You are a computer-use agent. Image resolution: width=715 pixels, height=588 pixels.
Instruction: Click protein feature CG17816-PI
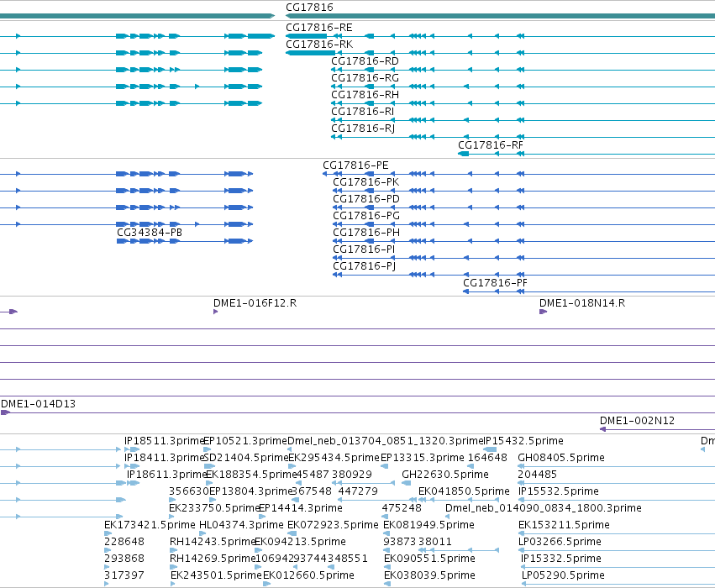[x=364, y=249]
